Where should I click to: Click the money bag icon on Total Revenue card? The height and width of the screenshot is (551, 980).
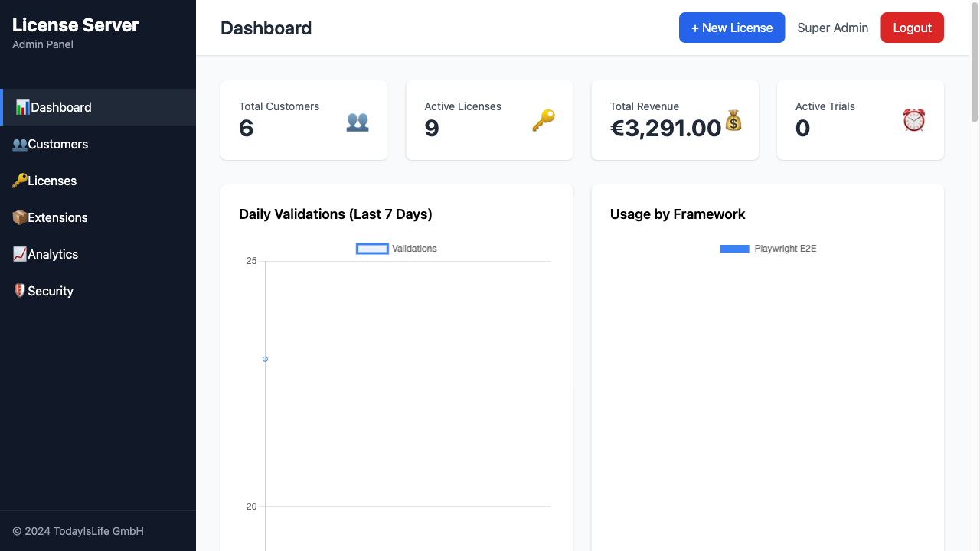(x=733, y=121)
